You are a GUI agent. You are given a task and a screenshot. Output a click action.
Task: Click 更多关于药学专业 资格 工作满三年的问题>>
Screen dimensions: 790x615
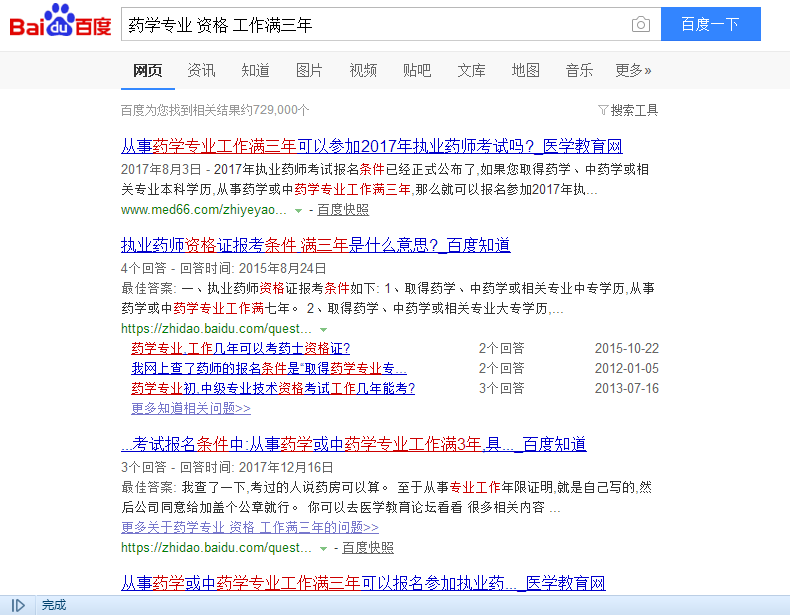pyautogui.click(x=250, y=527)
